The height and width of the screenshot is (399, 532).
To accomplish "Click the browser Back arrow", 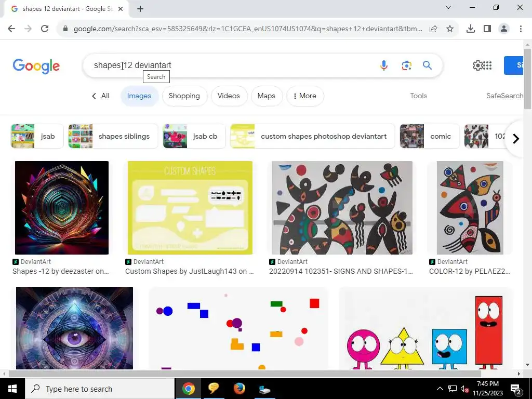I will point(11,29).
